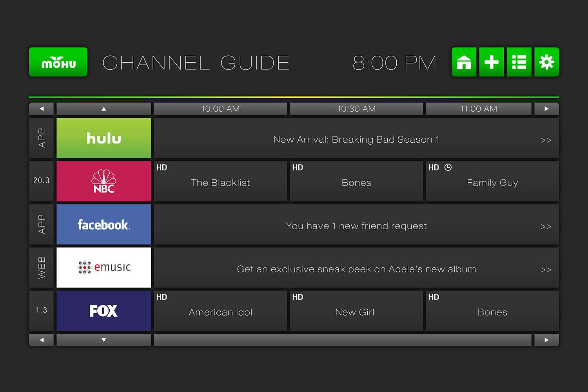Click the HD badge on New Girl

point(298,297)
